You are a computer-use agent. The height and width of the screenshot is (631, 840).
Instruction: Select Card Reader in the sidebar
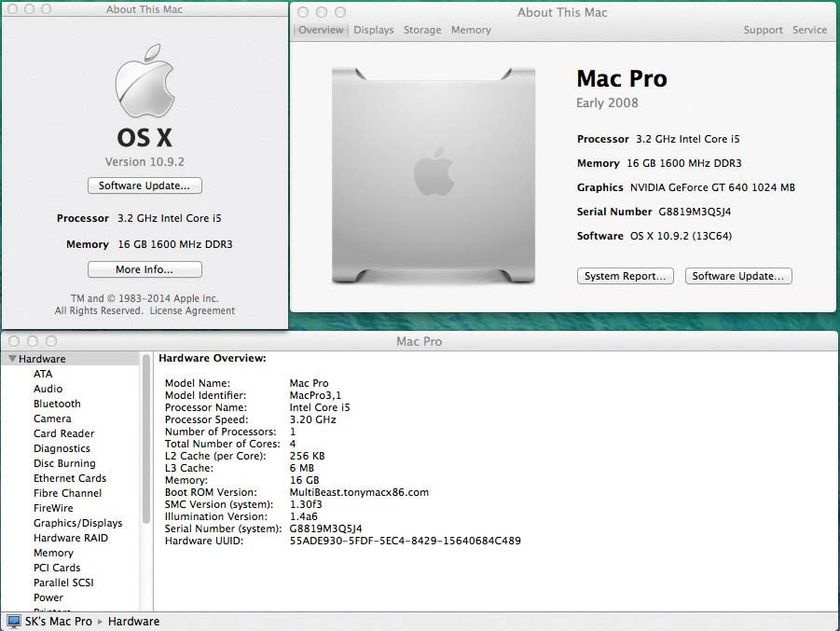pos(63,433)
